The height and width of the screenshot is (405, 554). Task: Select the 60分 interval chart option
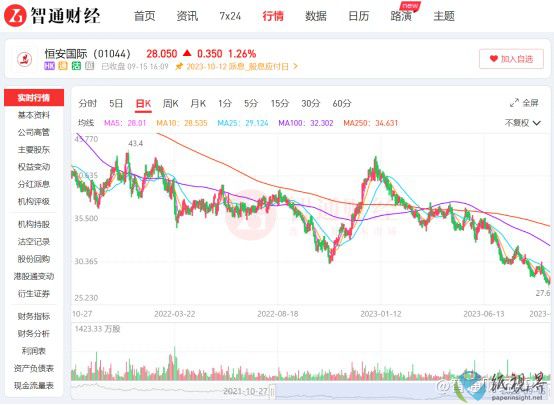click(342, 104)
